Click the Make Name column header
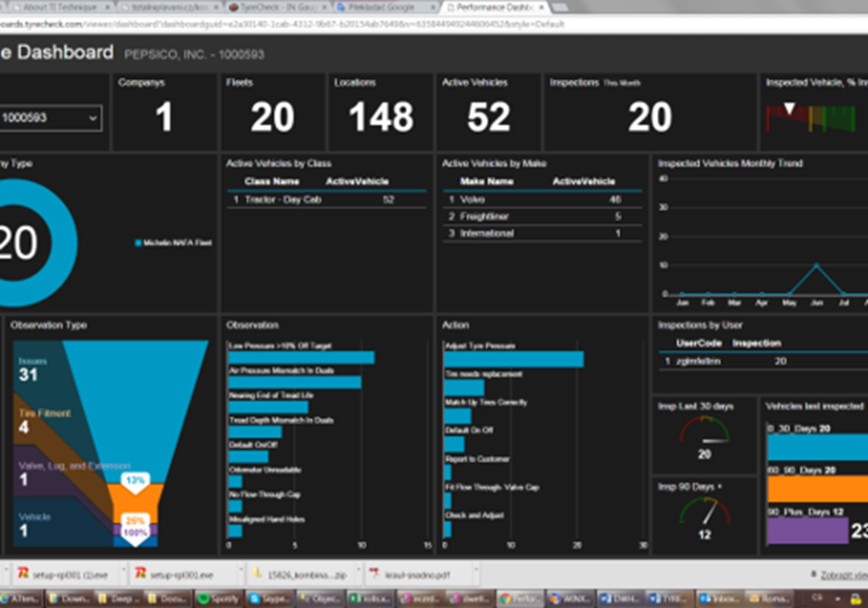 click(487, 181)
